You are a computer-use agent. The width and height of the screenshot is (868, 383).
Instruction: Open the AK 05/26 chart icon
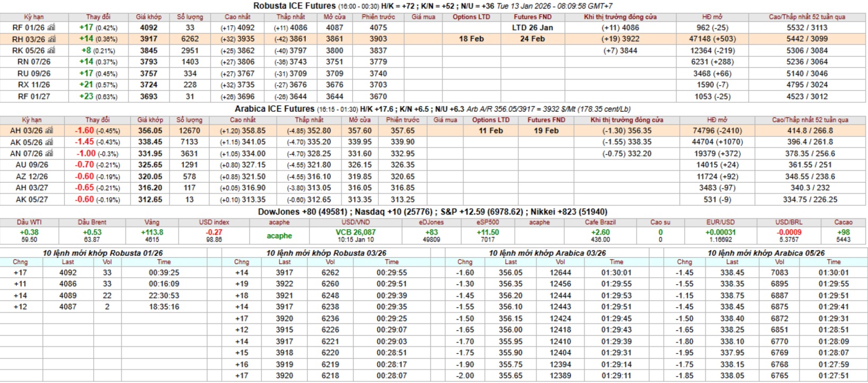point(49,142)
